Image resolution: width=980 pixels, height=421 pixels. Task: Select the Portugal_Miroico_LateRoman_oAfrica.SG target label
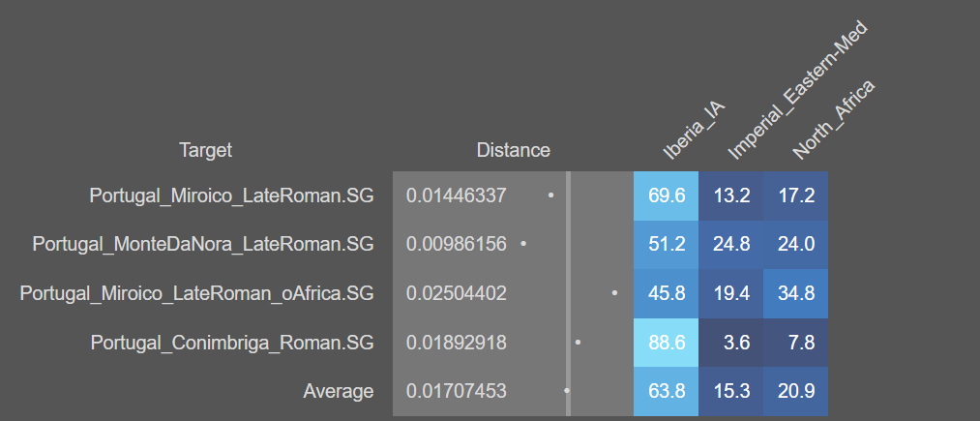pos(197,292)
